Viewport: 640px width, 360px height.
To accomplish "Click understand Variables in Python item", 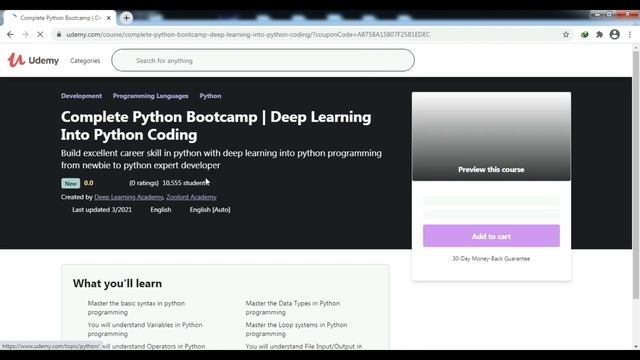I will coord(145,329).
